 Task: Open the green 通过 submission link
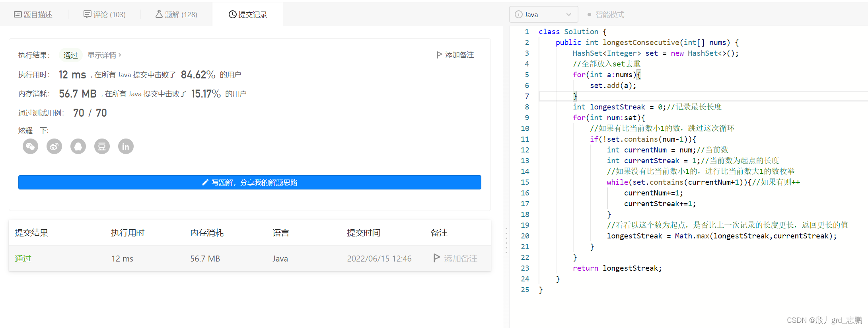pos(23,258)
